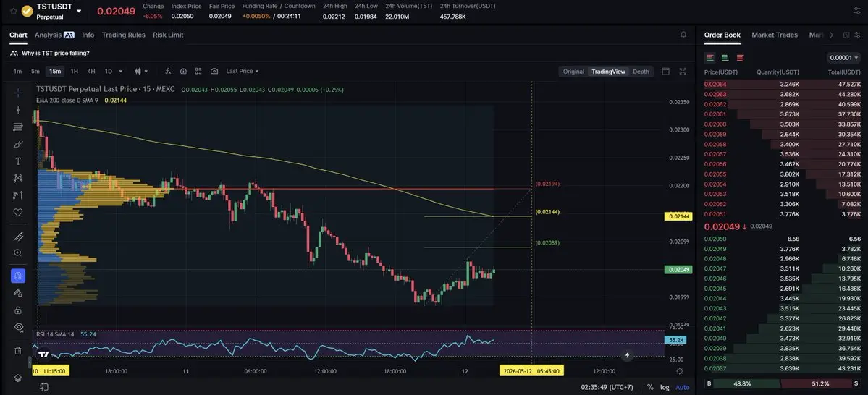Click the price alert bell icon

(x=683, y=35)
